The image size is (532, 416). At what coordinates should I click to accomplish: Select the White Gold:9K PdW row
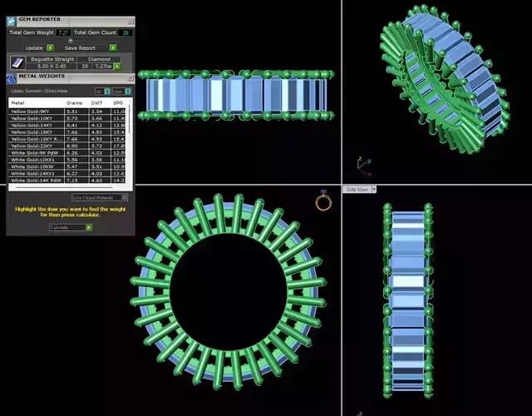click(x=66, y=153)
